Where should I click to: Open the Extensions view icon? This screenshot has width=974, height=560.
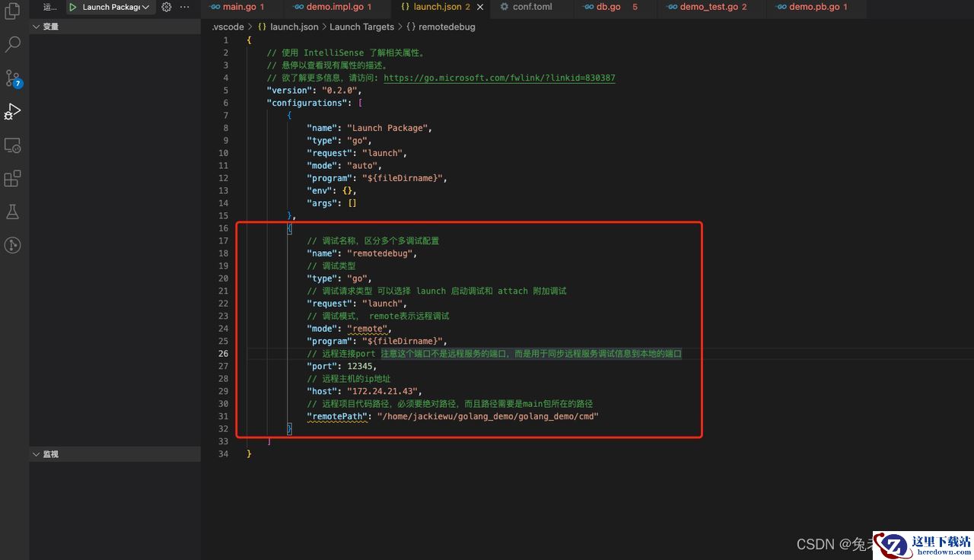point(13,178)
